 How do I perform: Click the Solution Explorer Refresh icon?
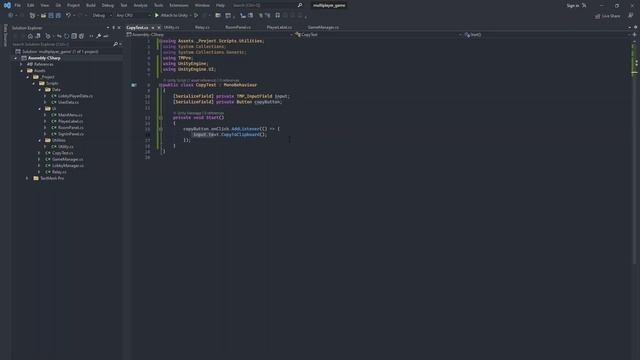coord(67,36)
